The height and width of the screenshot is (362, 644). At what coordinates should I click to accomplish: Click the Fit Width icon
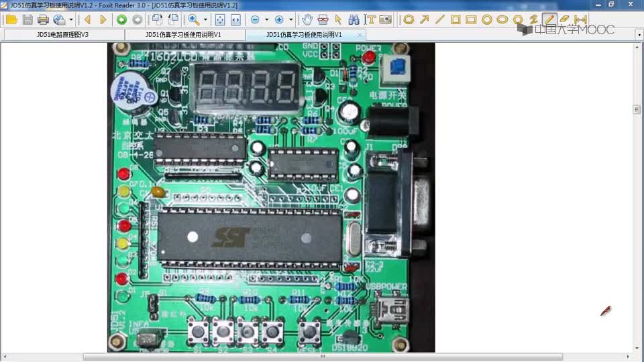pyautogui.click(x=235, y=19)
